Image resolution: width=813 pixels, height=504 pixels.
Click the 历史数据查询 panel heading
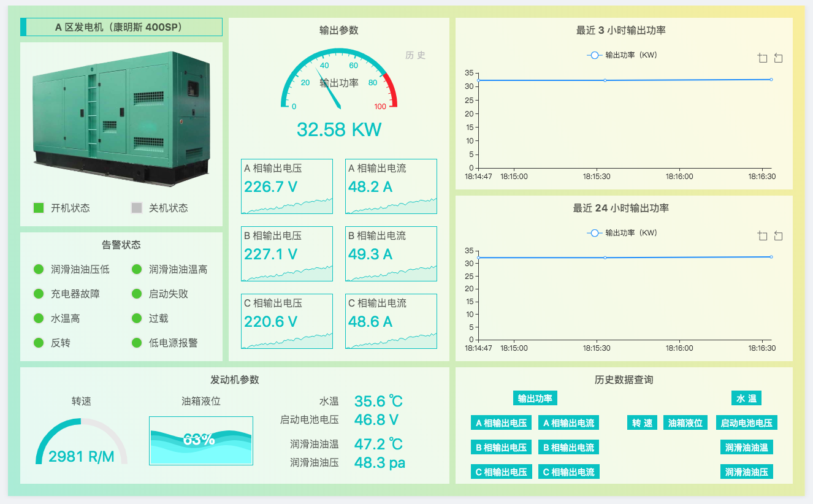pos(624,380)
